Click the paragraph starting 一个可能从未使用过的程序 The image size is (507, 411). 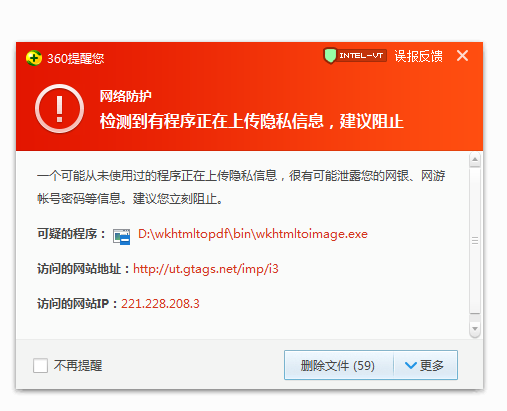(241, 187)
